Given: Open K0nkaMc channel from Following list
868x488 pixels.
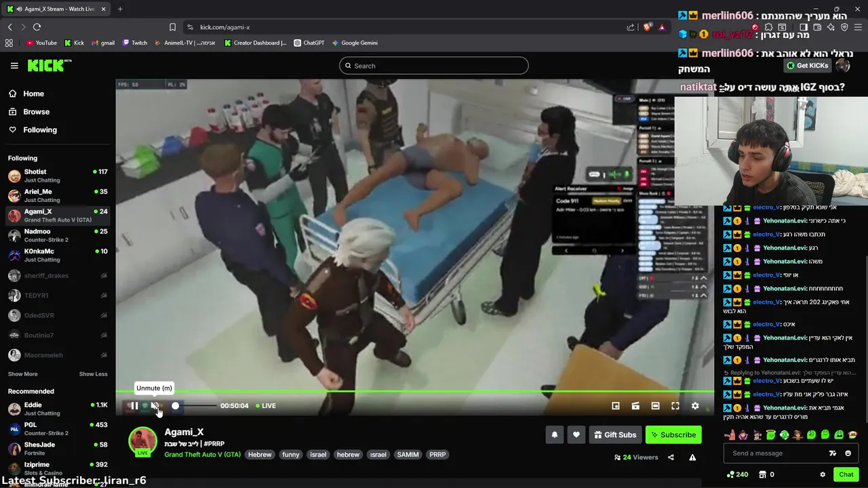Looking at the screenshot, I should (58, 255).
